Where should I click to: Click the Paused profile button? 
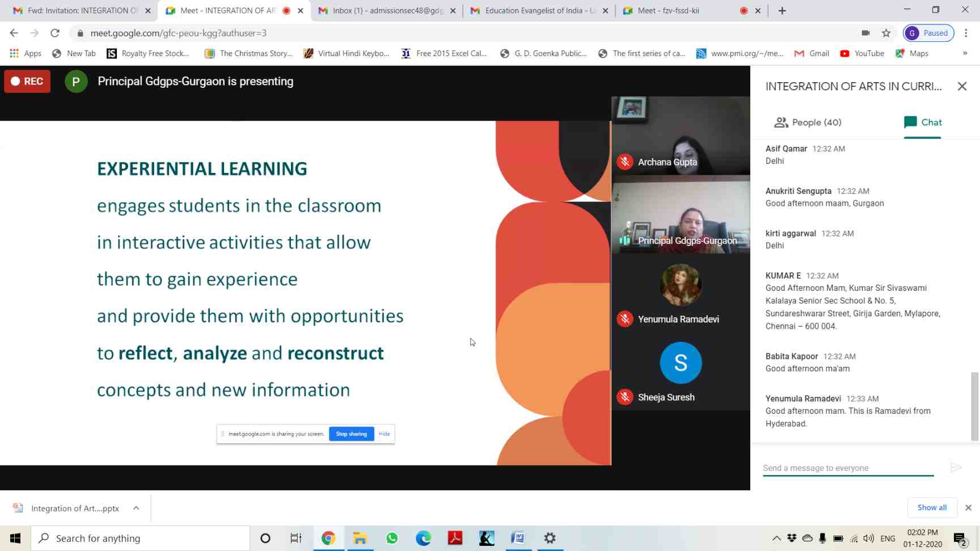(x=928, y=33)
